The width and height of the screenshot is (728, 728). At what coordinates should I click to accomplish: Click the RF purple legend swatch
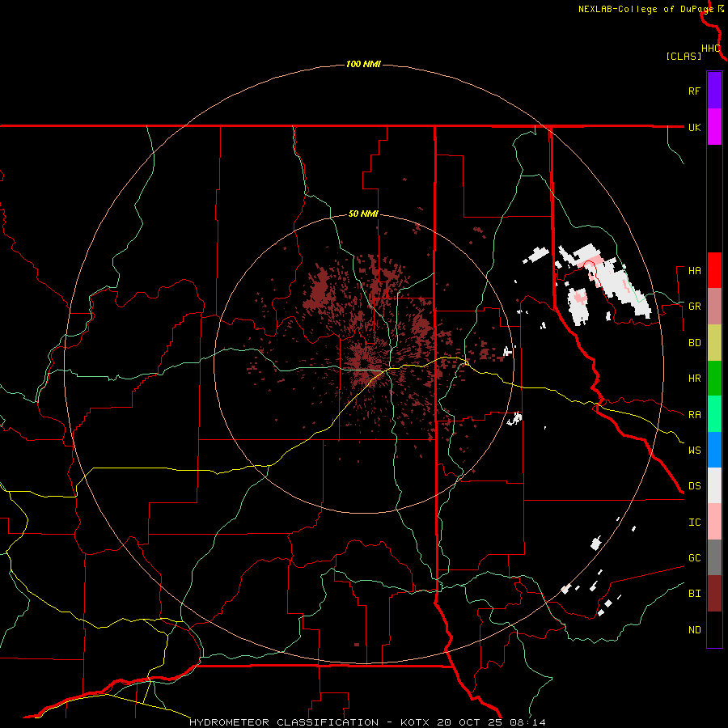pos(714,91)
